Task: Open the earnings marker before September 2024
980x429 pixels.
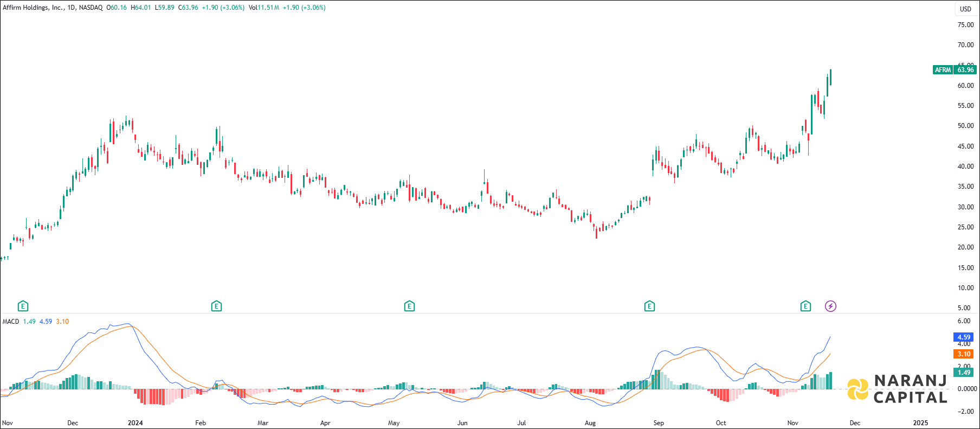Action: click(649, 306)
